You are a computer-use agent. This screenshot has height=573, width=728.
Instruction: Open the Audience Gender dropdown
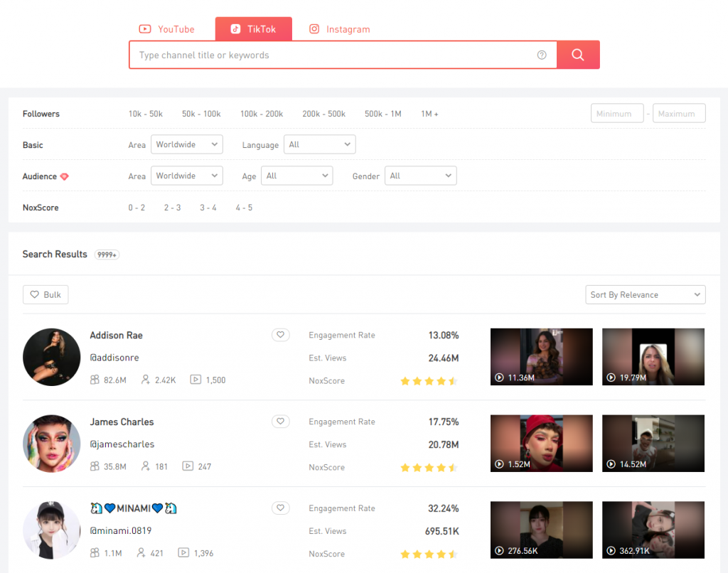coord(421,176)
